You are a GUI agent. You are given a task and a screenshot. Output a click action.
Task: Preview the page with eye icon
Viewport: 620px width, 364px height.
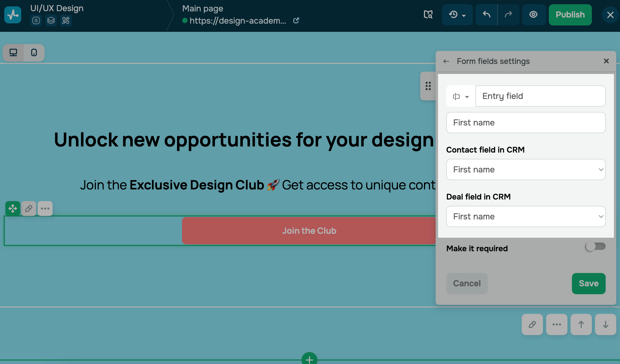tap(533, 15)
